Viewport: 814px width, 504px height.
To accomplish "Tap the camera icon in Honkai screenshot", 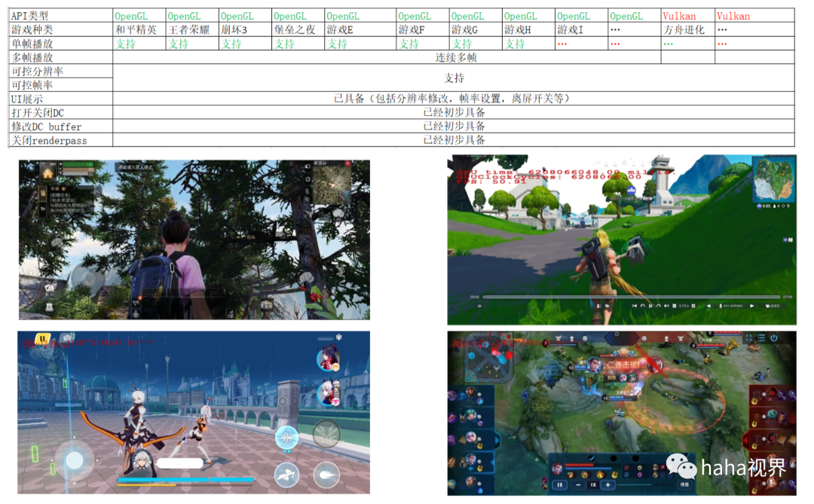I will point(68,338).
